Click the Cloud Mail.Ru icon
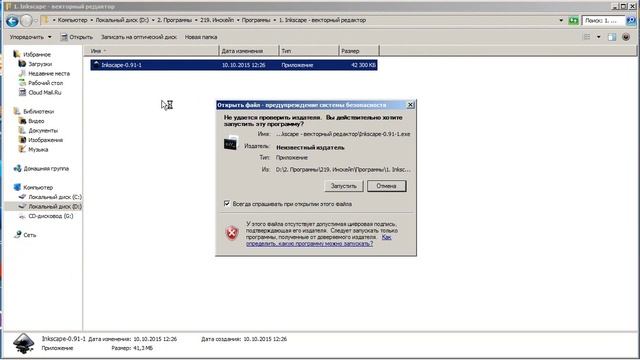The width and height of the screenshot is (640, 360). (x=22, y=93)
